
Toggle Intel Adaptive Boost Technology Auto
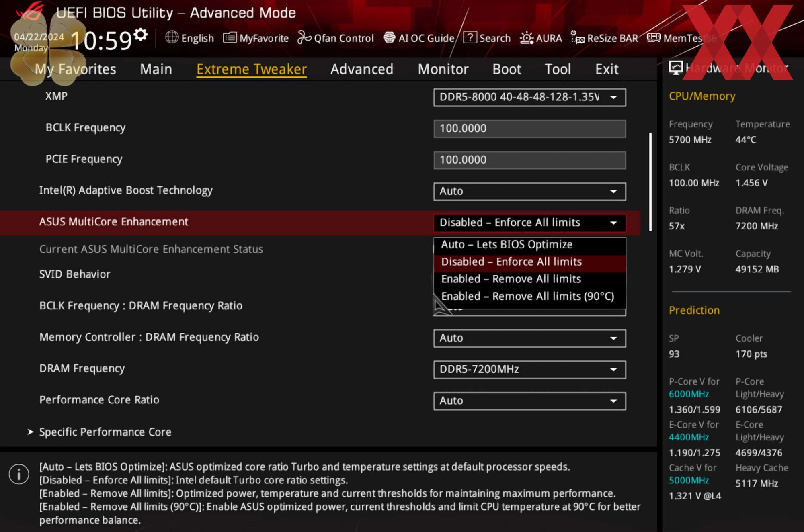pyautogui.click(x=529, y=190)
